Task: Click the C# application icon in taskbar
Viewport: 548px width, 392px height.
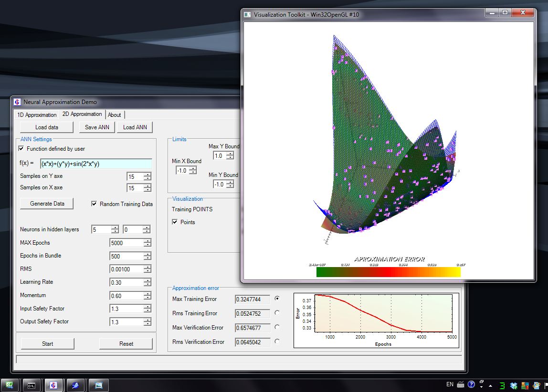Action: 10,385
